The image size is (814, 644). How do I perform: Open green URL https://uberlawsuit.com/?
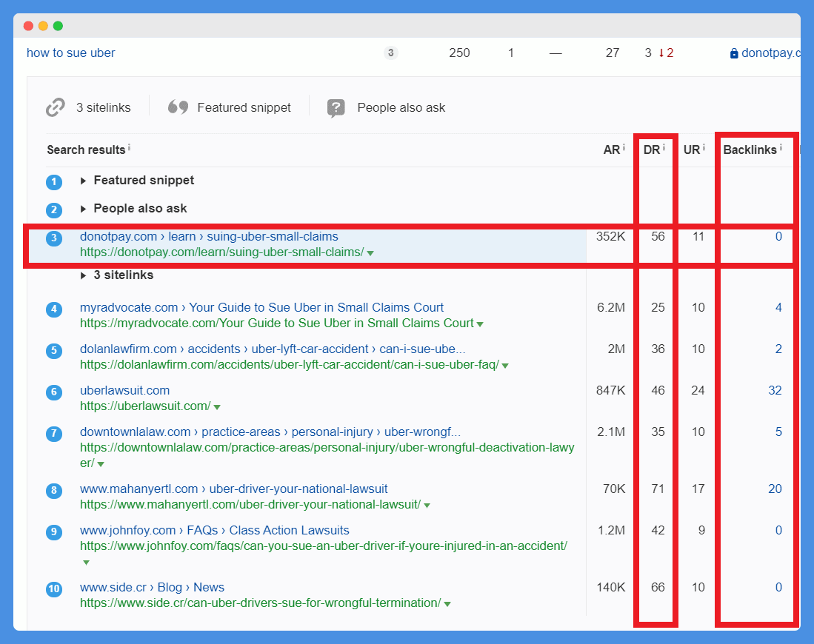coord(145,406)
